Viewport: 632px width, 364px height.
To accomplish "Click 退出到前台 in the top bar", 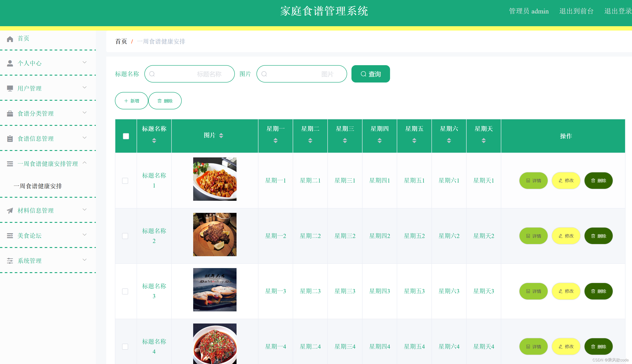I will pos(576,11).
